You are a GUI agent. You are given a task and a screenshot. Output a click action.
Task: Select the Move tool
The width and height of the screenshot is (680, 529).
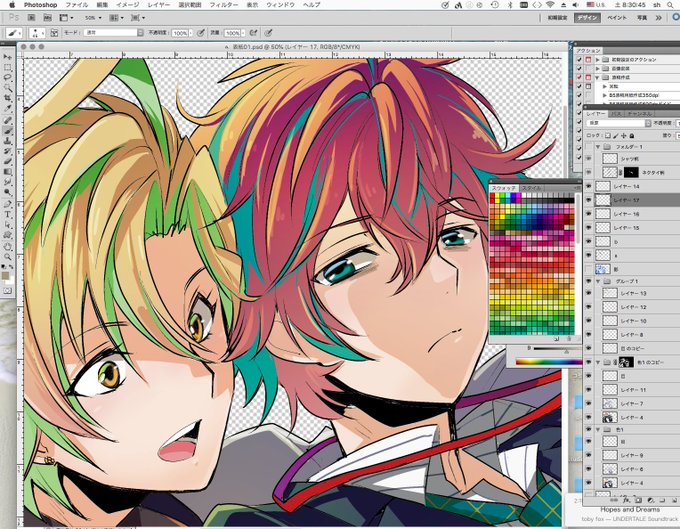pyautogui.click(x=7, y=57)
